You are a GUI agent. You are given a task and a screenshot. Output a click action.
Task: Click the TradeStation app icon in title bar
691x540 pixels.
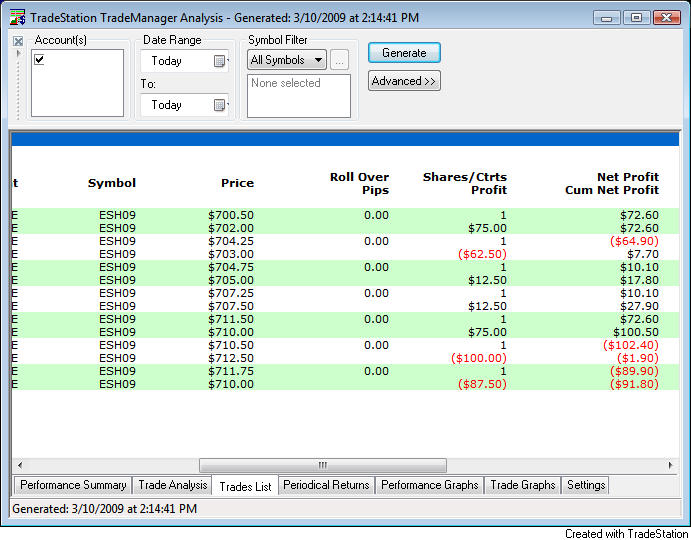click(17, 17)
